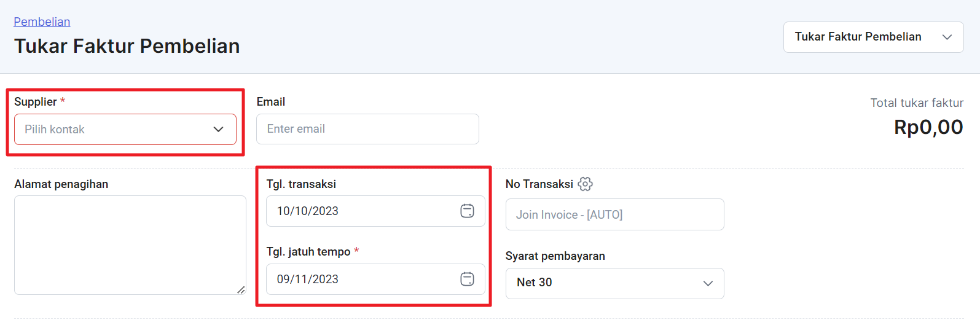Click the Alamat penagihan label
The image size is (980, 325).
click(61, 184)
